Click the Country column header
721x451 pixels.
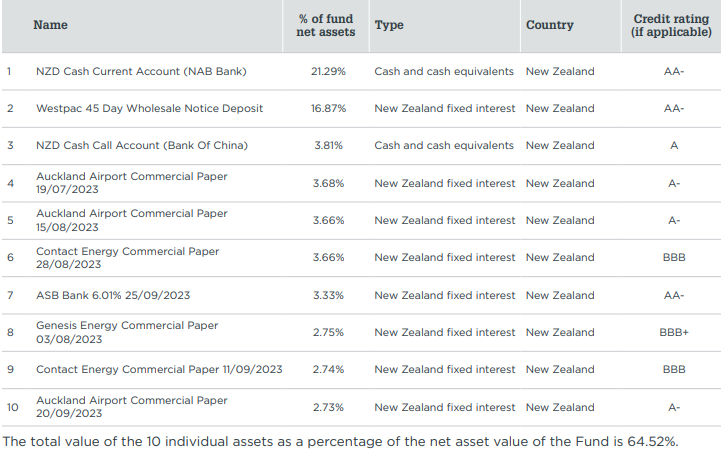click(549, 25)
